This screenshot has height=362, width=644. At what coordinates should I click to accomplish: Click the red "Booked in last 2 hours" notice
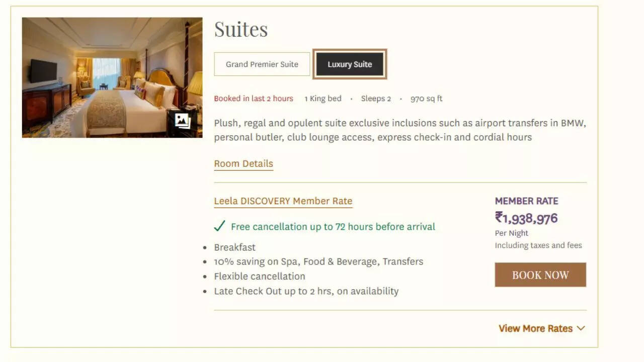point(254,99)
